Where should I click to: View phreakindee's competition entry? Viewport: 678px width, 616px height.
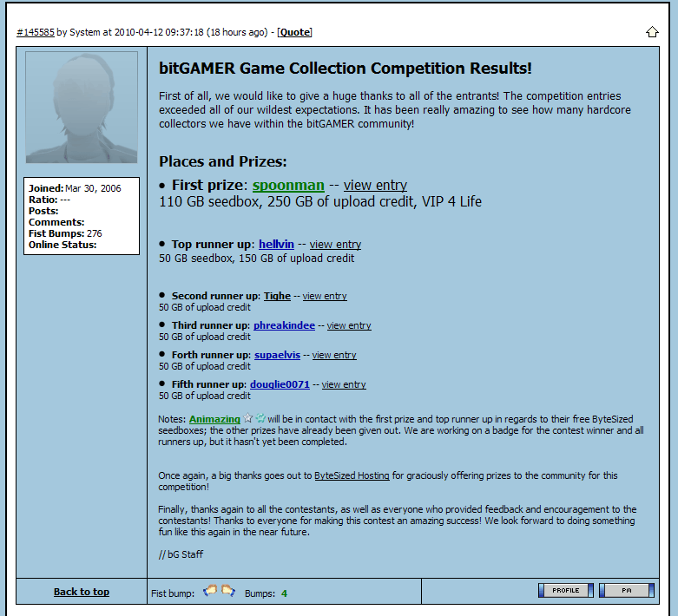(349, 325)
